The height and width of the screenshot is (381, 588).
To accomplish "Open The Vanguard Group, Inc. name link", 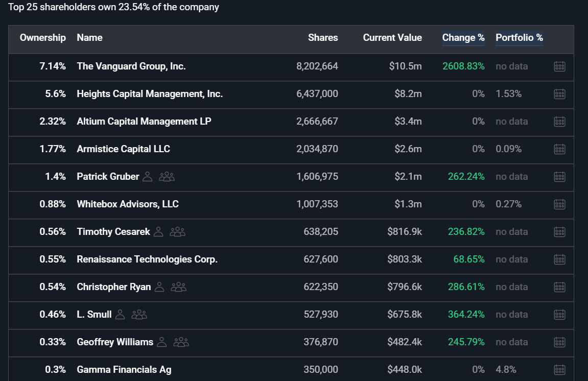I will pos(131,66).
